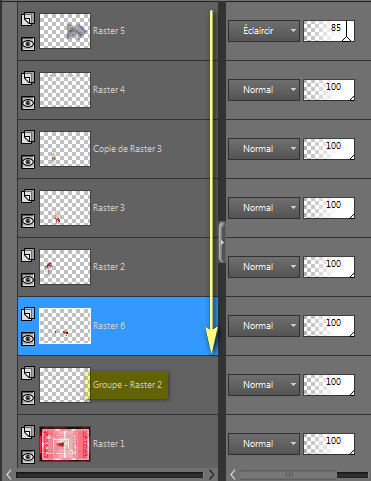This screenshot has height=481, width=371.
Task: Hide the Raster 1 background layer
Action: click(x=28, y=457)
